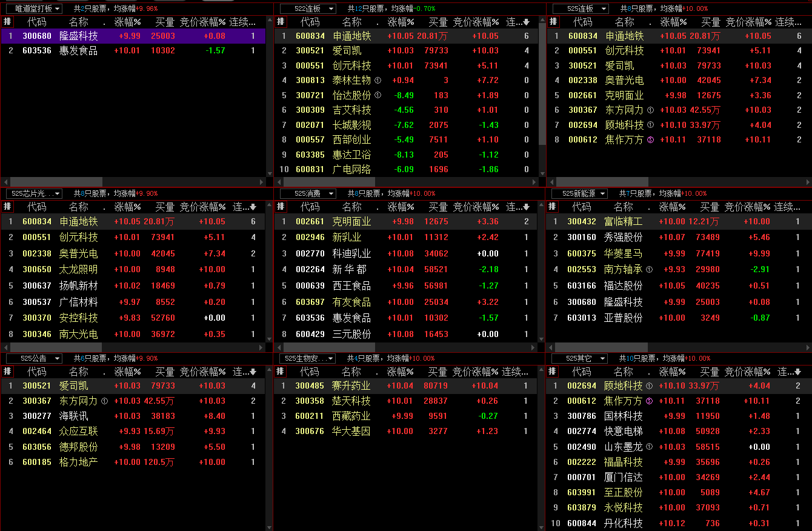812x531 pixels.
Task: Click the 排 icon in 525连板 panel
Action: pos(553,22)
